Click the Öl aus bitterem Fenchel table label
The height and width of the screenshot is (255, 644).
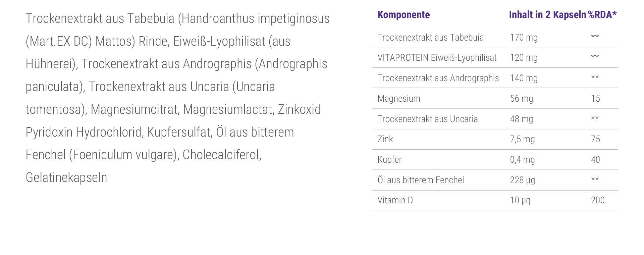pyautogui.click(x=421, y=180)
